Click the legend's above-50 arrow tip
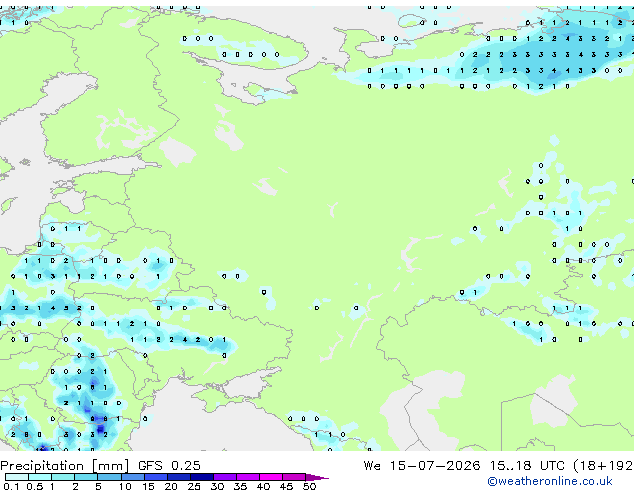Viewport: 634px width, 490px height. pos(317,477)
